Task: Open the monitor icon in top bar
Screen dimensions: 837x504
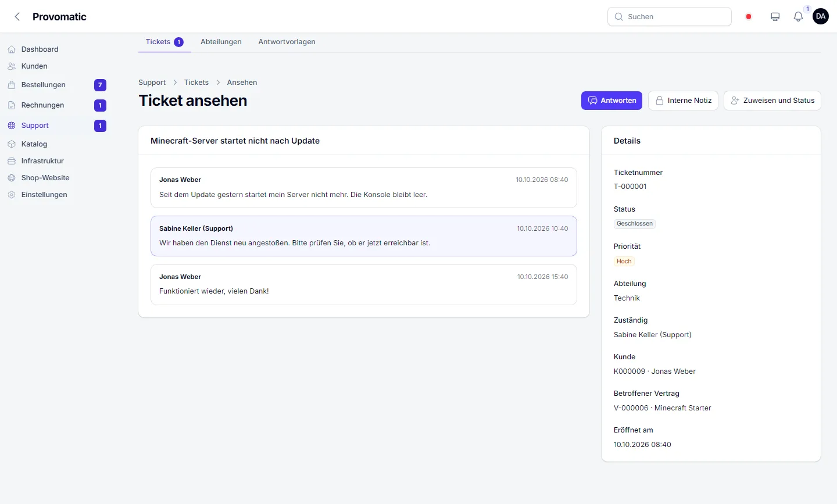Action: tap(775, 17)
